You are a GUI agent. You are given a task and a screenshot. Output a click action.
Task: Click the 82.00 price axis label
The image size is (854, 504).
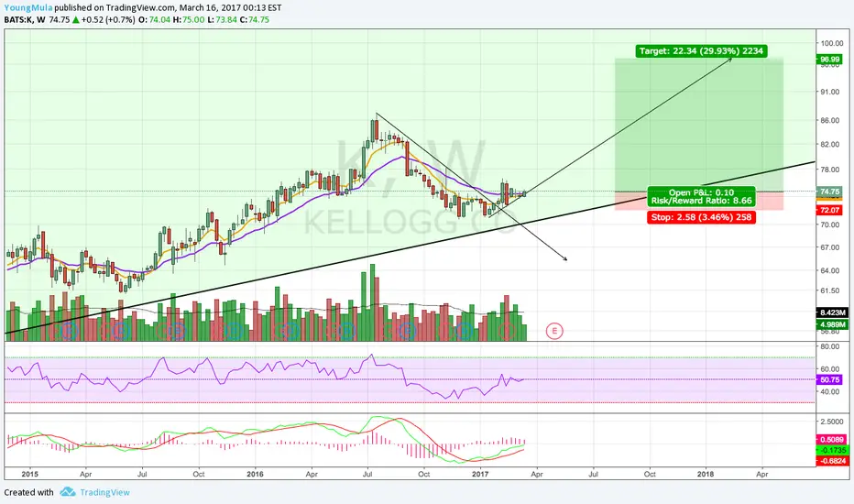click(x=830, y=145)
